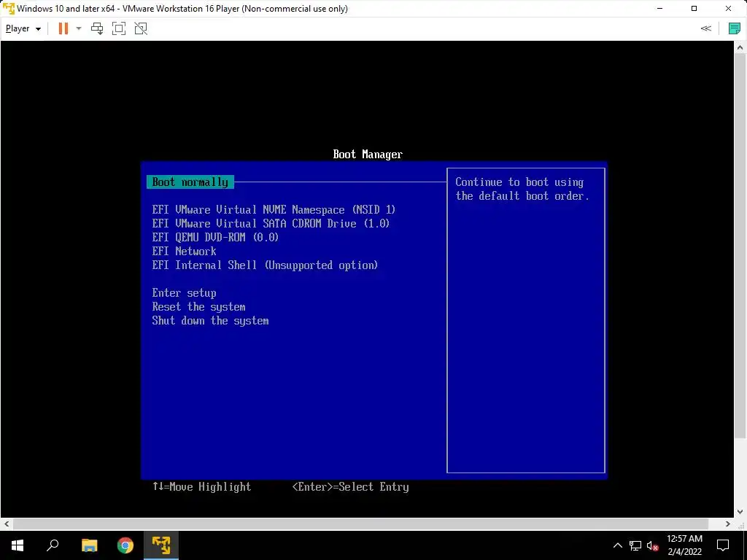The height and width of the screenshot is (560, 747).
Task: Collapse the toolbar device icons chevron
Action: [706, 28]
